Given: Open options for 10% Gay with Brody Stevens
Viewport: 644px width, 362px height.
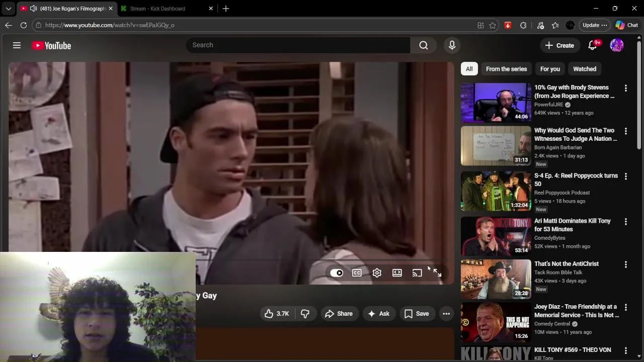Looking at the screenshot, I should pyautogui.click(x=626, y=88).
